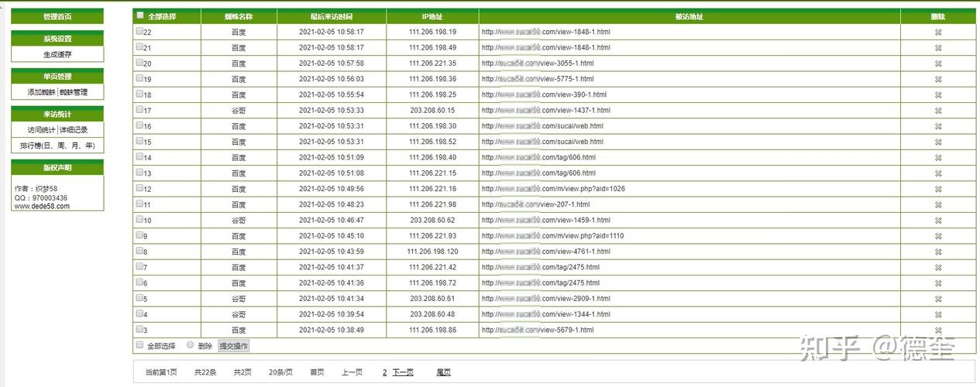Screen dimensions: 980x387
Task: Delete record 22 using its X icon
Action: pyautogui.click(x=938, y=32)
